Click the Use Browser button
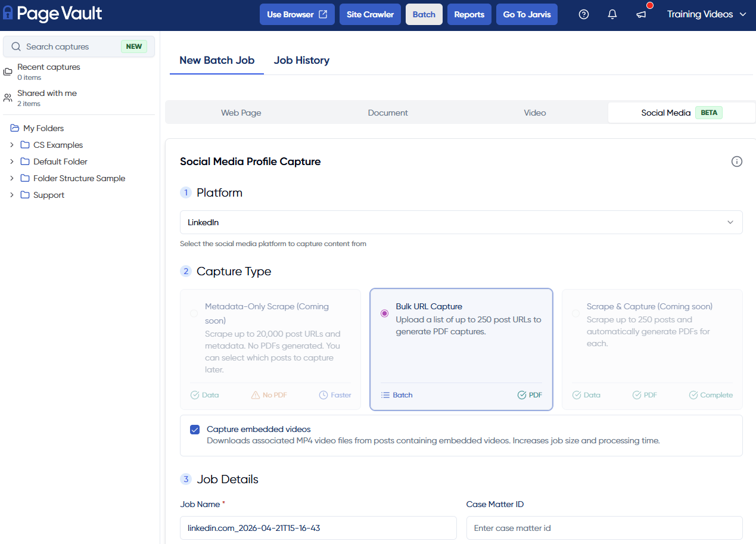Viewport: 756px width, 544px height. (297, 14)
